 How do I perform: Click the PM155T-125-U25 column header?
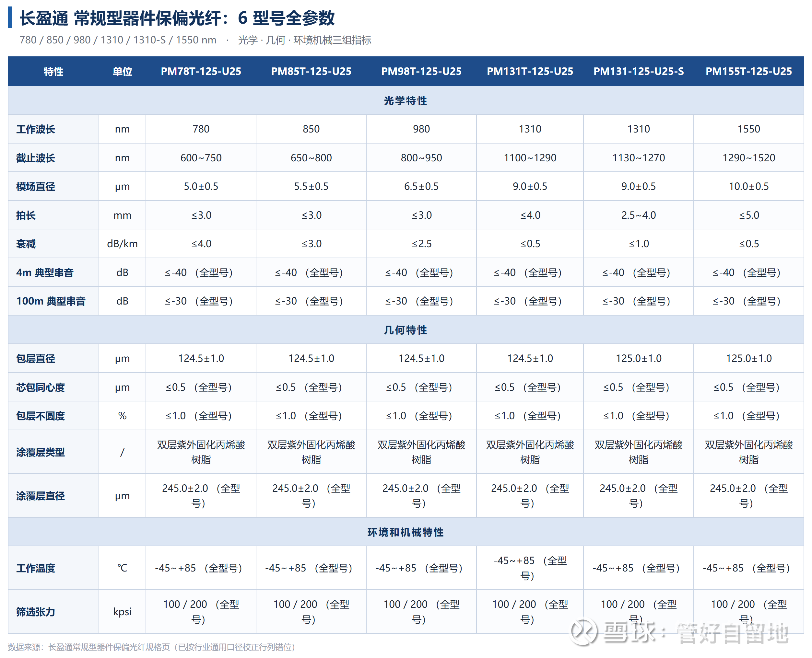coord(749,71)
